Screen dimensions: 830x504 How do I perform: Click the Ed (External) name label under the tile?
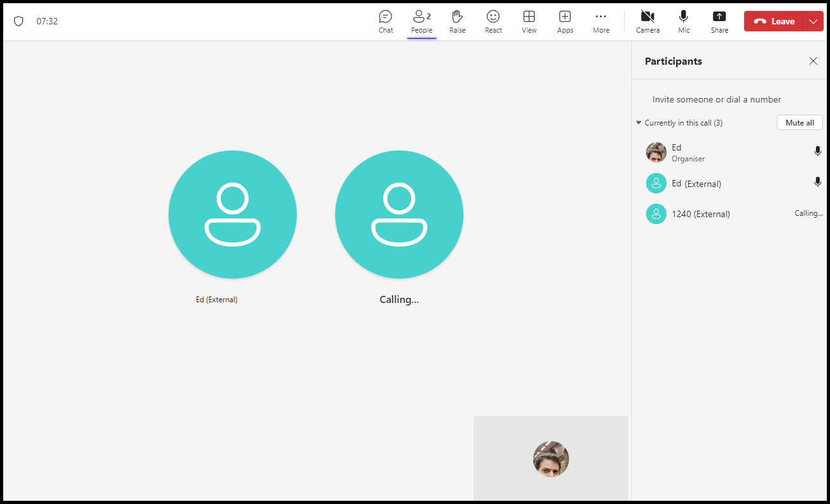217,299
